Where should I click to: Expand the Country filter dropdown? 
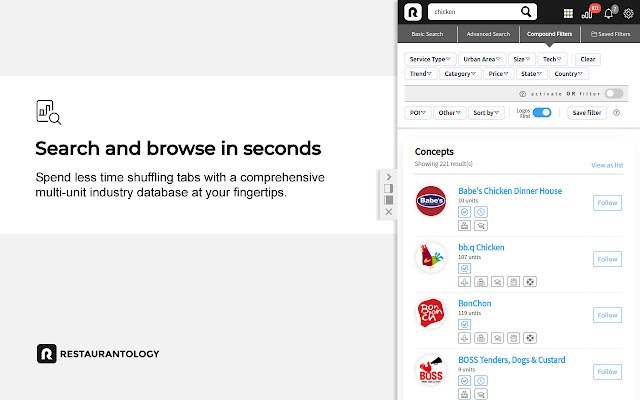(x=568, y=74)
